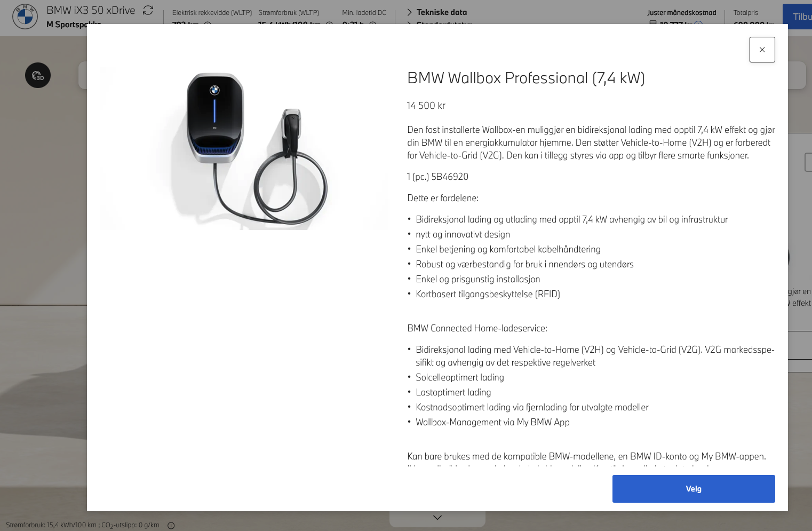The height and width of the screenshot is (531, 812).
Task: Close the Wallbox details dialog
Action: click(x=762, y=50)
